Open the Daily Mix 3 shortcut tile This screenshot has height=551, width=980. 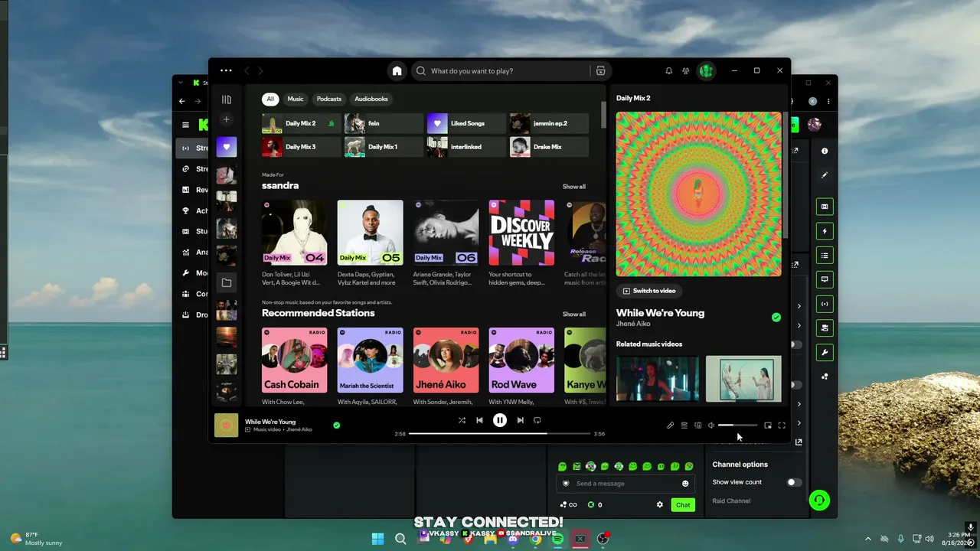[x=302, y=147]
